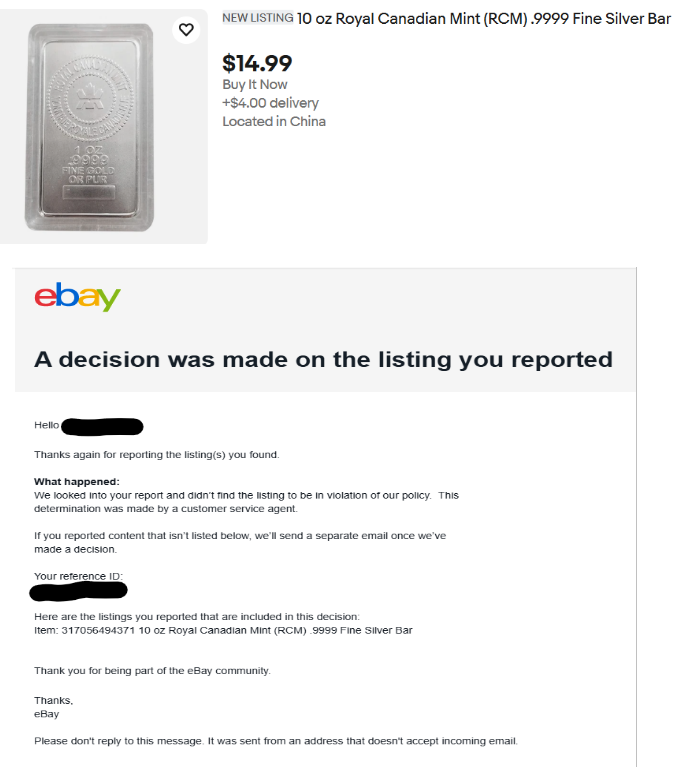The width and height of the screenshot is (681, 767).
Task: Click the email heading about decision made
Action: pos(323,360)
